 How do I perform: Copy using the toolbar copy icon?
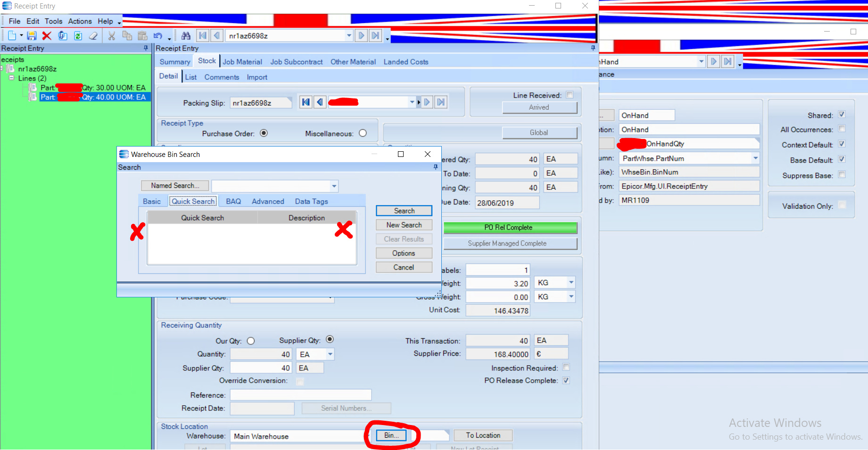click(x=127, y=36)
